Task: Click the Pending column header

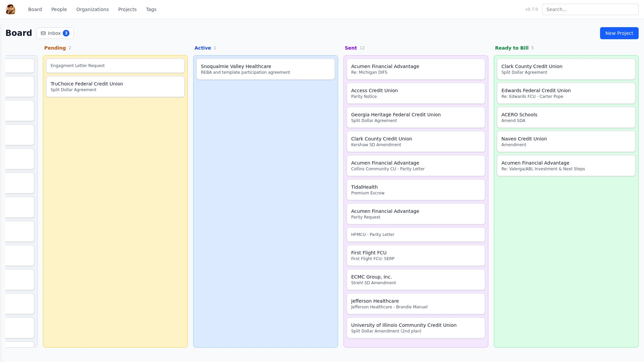Action: (x=55, y=48)
